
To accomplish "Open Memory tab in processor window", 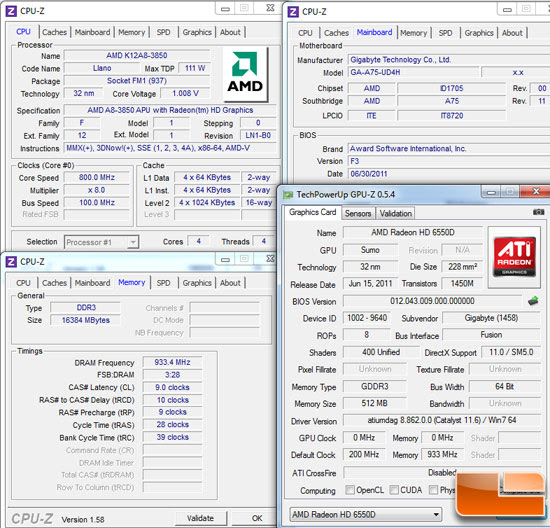I will coord(132,32).
